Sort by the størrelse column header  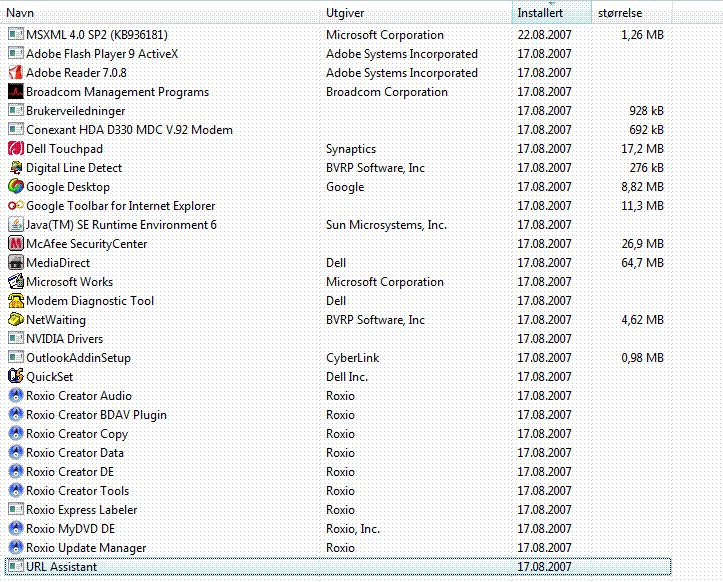click(632, 12)
